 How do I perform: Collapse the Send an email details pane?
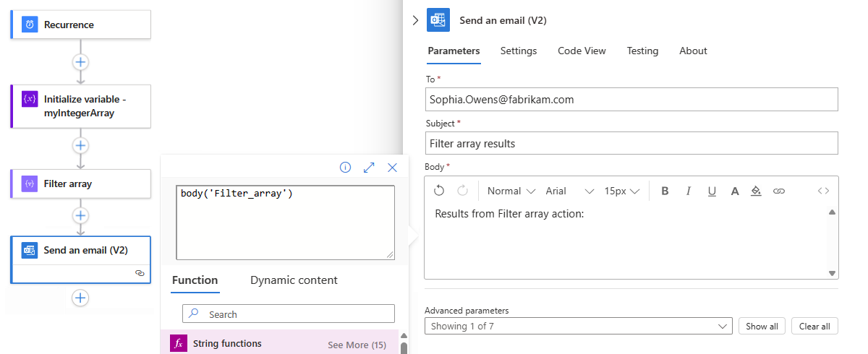[415, 20]
